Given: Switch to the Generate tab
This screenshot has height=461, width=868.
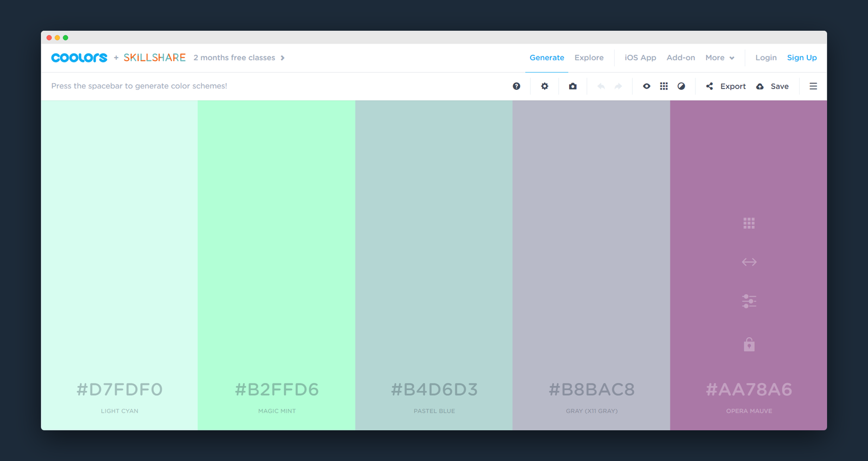Looking at the screenshot, I should (547, 58).
